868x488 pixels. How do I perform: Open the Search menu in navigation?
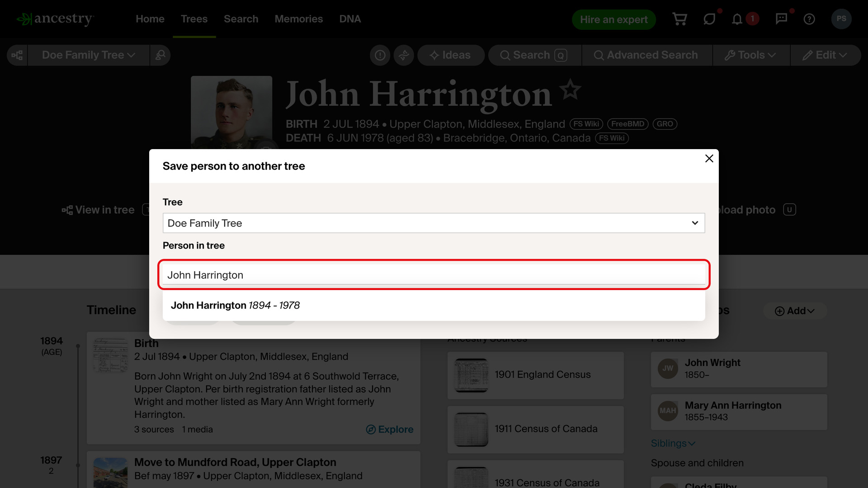(241, 19)
